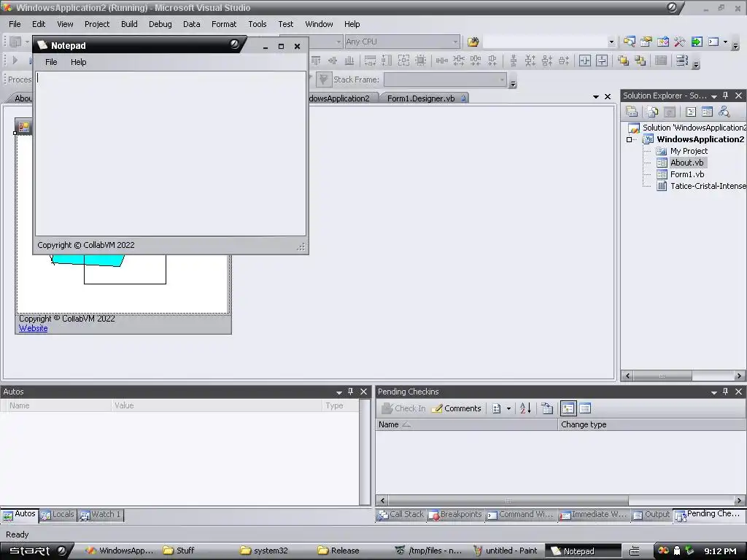747x560 pixels.
Task: Click inside the Notepad text area
Action: click(171, 153)
